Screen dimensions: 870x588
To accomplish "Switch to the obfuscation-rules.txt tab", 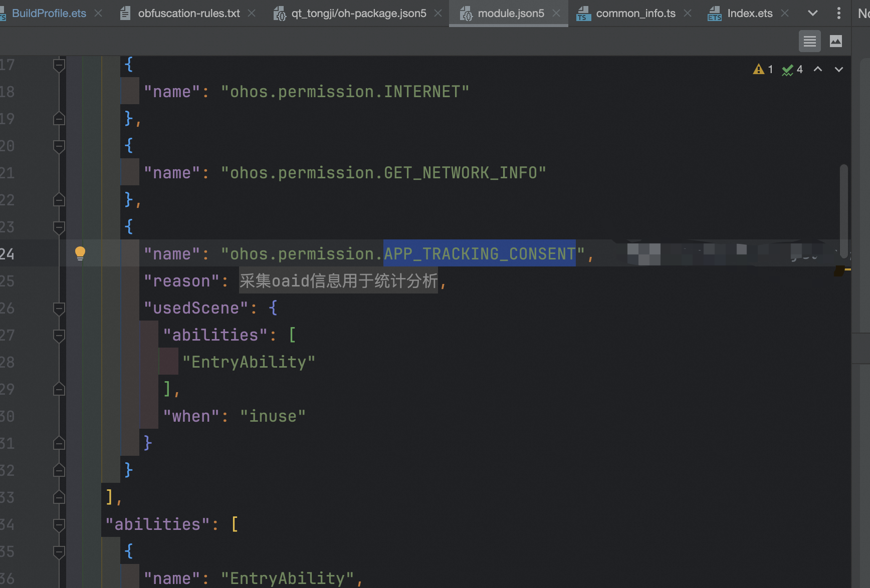I will [188, 13].
